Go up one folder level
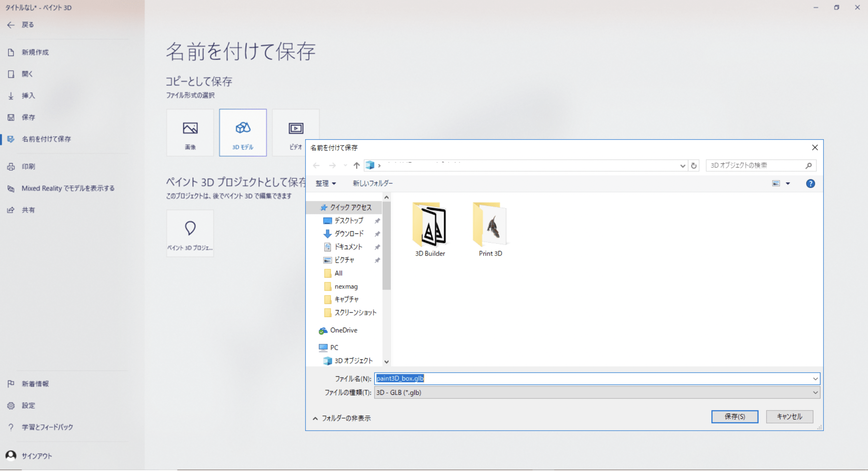868x471 pixels. pyautogui.click(x=356, y=165)
